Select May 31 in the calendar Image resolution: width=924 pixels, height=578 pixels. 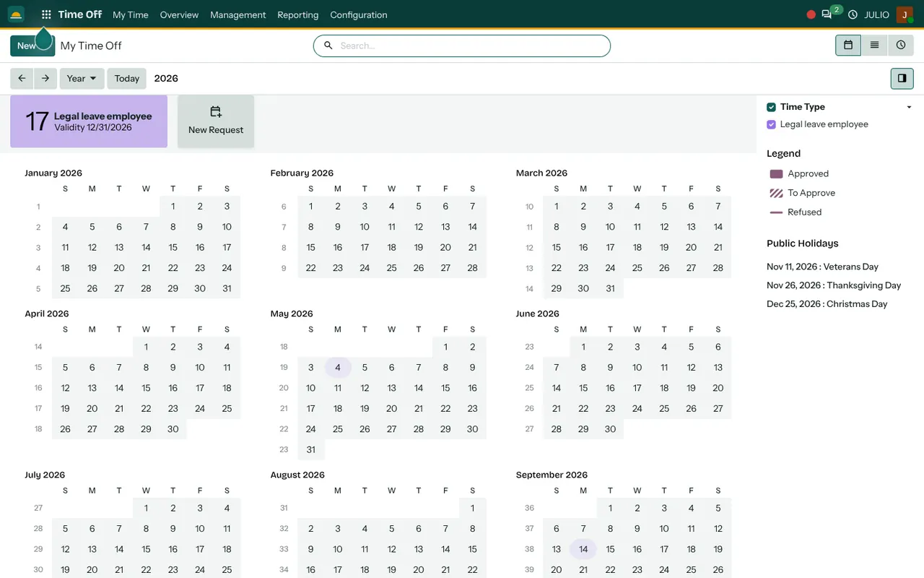[x=311, y=449]
